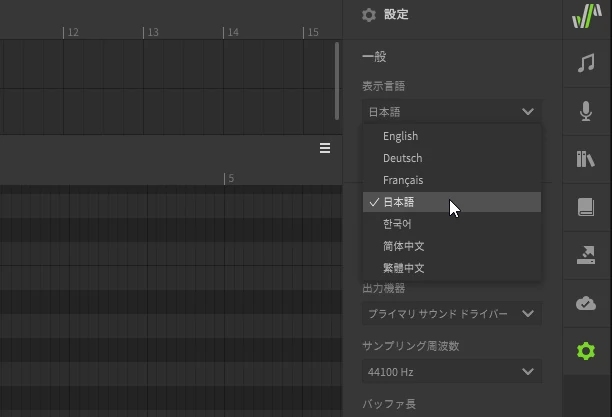Expand the サンプリング周波数 44100 Hz dropdown
The image size is (612, 417).
[452, 372]
